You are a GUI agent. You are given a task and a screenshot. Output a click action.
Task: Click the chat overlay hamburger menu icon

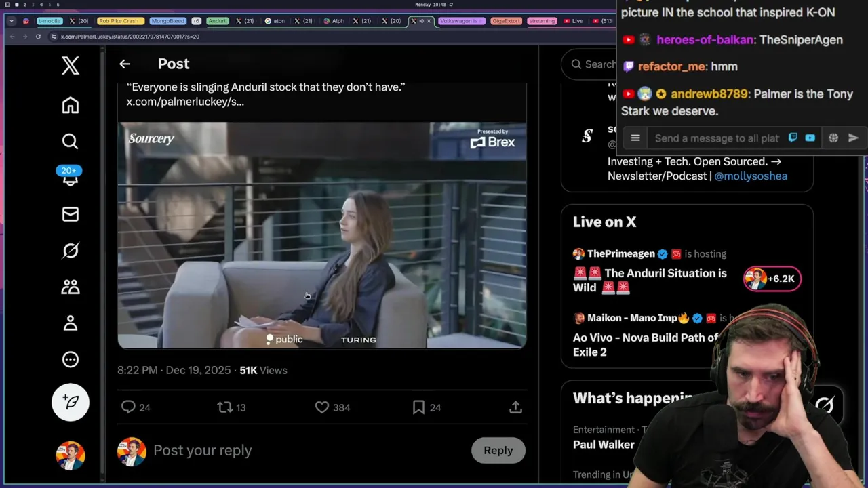coord(635,138)
